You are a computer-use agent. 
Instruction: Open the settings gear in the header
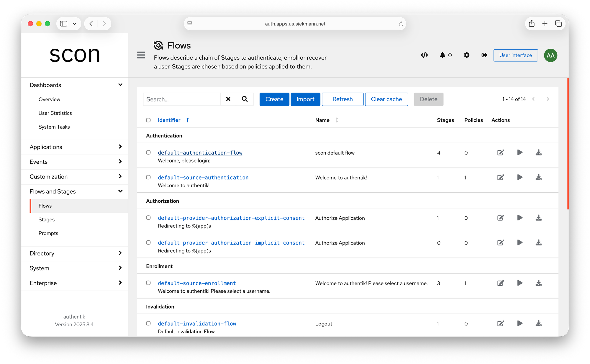(466, 55)
